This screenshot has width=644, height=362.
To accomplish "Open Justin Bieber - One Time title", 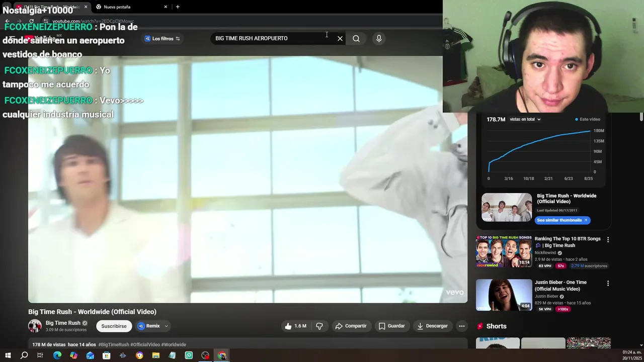I will 560,286.
